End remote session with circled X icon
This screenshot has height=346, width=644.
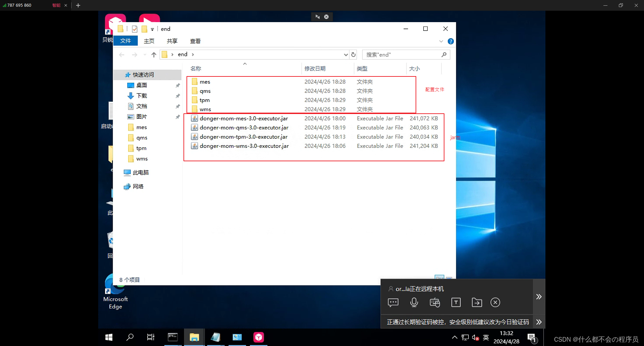click(x=495, y=302)
